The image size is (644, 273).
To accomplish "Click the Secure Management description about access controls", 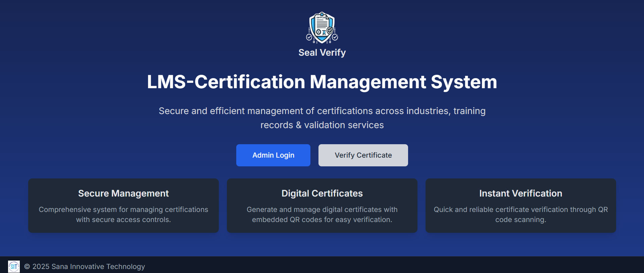I will (x=123, y=214).
